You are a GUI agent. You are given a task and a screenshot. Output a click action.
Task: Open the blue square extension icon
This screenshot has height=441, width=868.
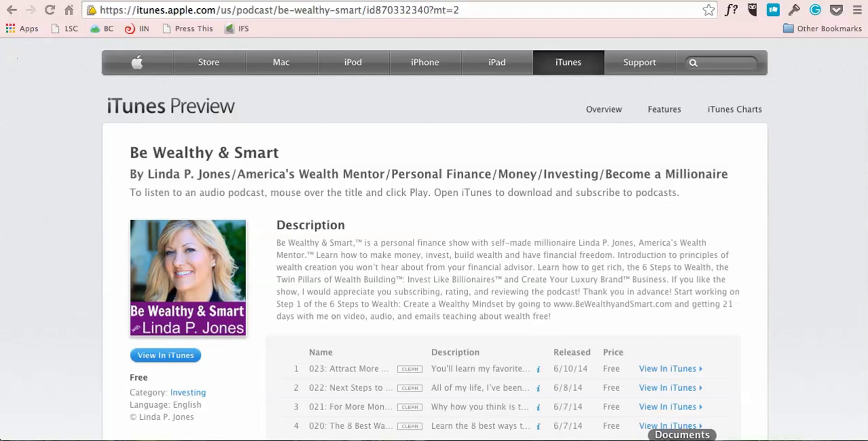pyautogui.click(x=773, y=10)
